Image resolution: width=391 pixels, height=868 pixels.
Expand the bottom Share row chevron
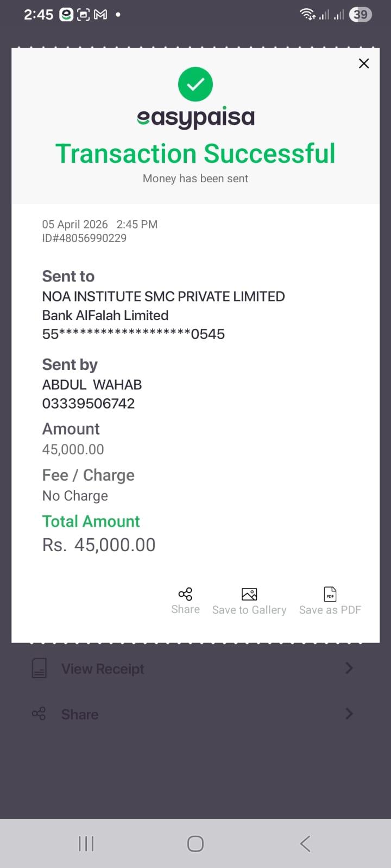349,714
